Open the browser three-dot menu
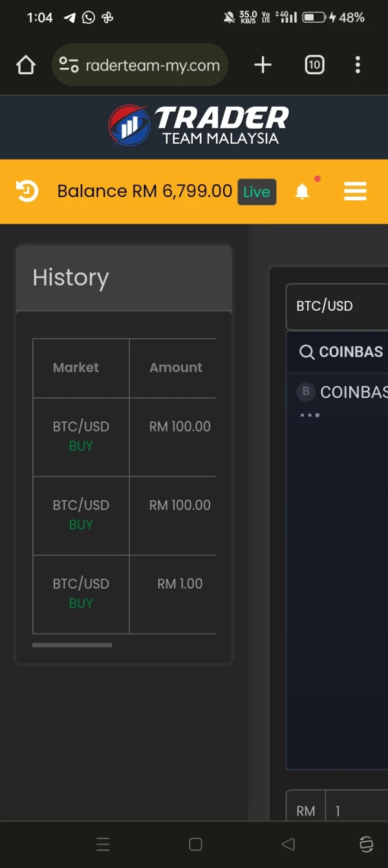 [358, 65]
